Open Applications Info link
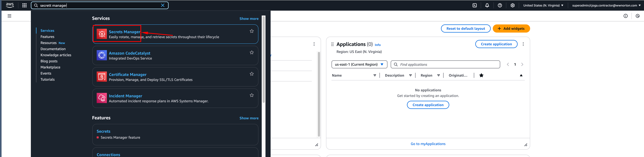 click(x=377, y=45)
